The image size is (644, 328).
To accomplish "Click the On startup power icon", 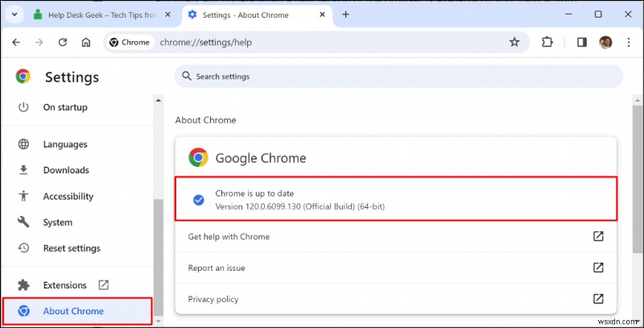I will 23,107.
